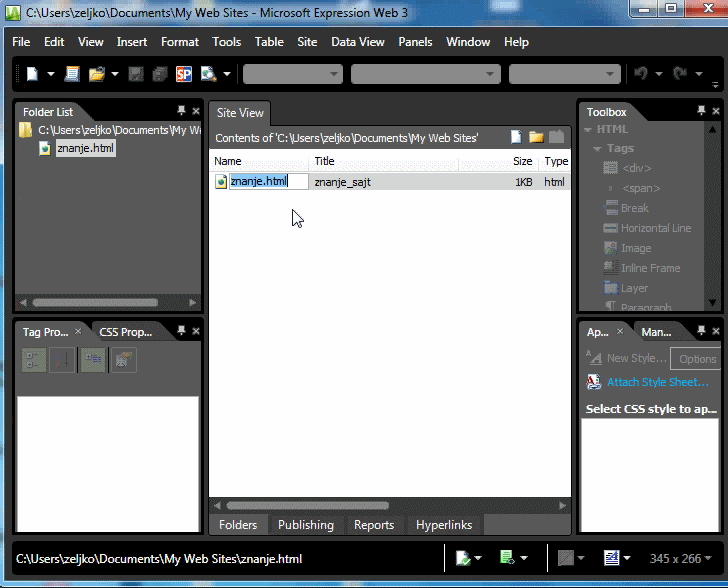Viewport: 728px width, 588px height.
Task: Click the Attach Style Sheet link
Action: coord(657,382)
